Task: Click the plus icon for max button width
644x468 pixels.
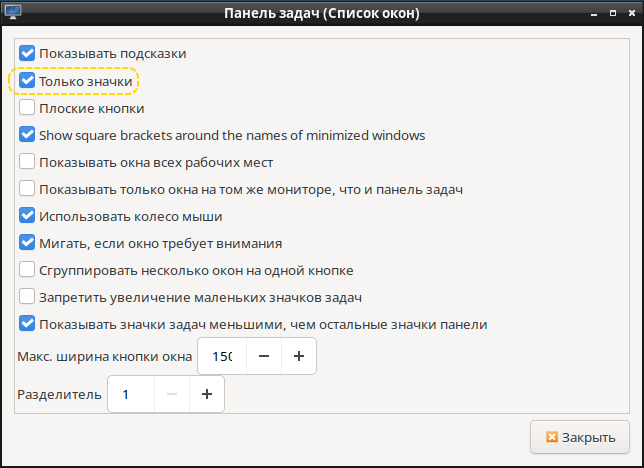Action: 299,356
